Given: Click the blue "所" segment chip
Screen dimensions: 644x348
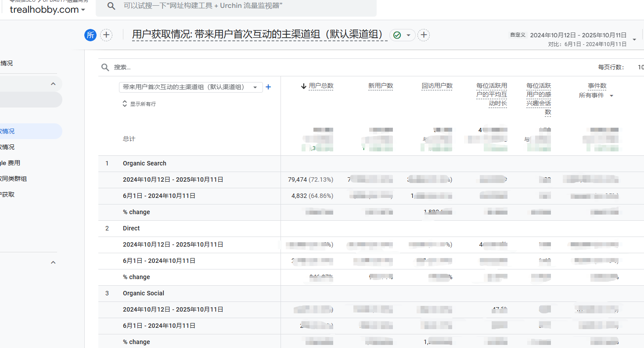Looking at the screenshot, I should coord(90,35).
